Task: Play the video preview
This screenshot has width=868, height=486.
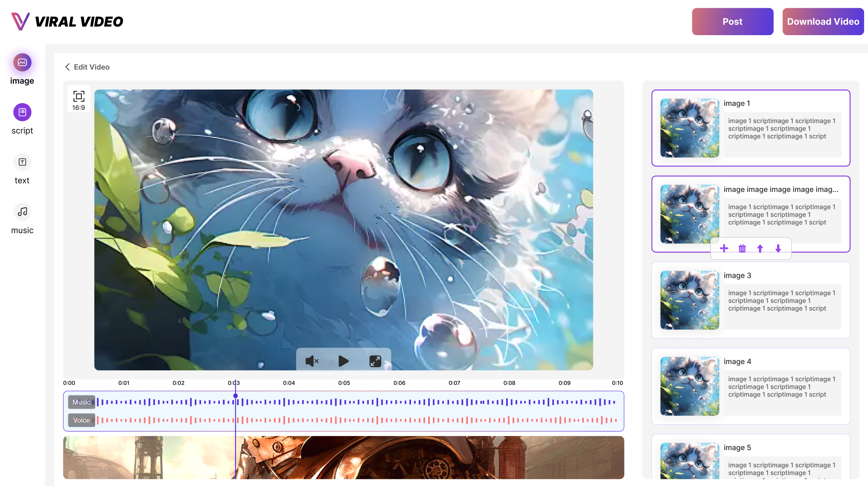Action: pyautogui.click(x=343, y=361)
